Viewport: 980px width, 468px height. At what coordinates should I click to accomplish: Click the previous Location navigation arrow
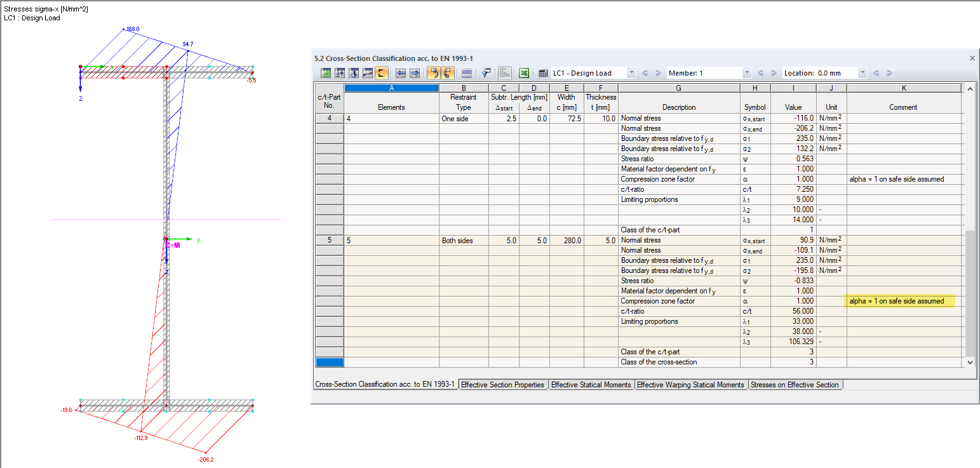click(876, 72)
